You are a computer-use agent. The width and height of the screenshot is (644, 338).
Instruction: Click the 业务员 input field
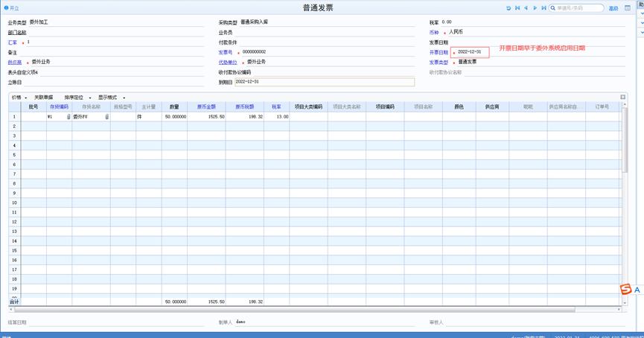pos(325,33)
